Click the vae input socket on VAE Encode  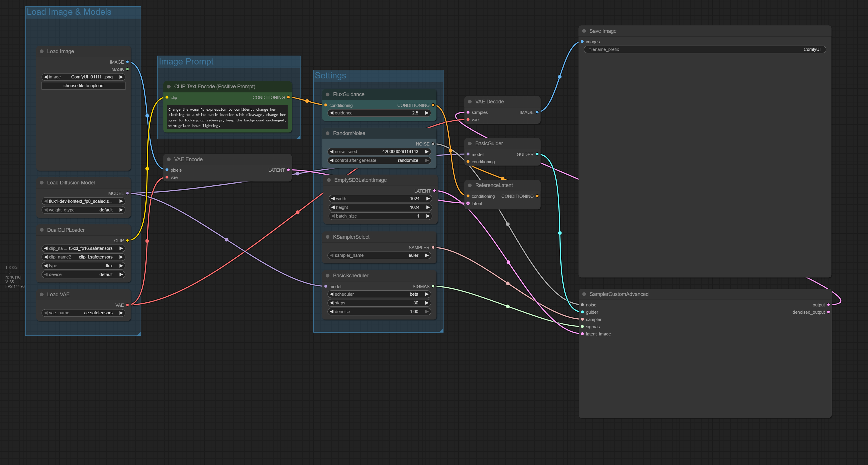(x=167, y=177)
